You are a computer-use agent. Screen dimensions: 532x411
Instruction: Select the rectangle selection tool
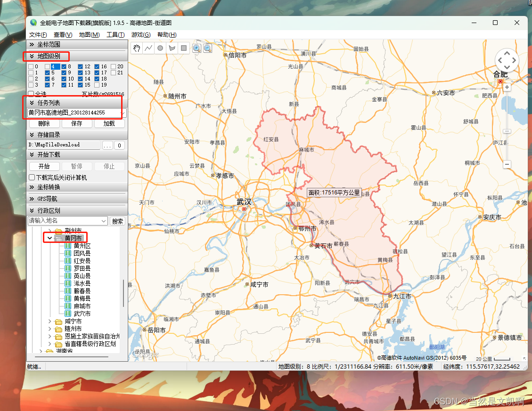[183, 48]
